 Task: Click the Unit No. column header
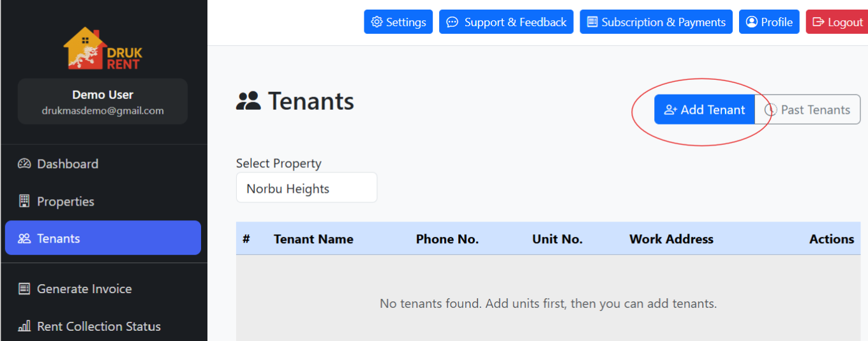[557, 239]
